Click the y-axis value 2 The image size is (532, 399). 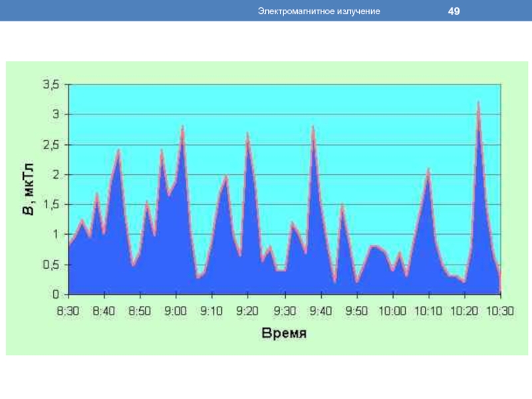coord(56,175)
